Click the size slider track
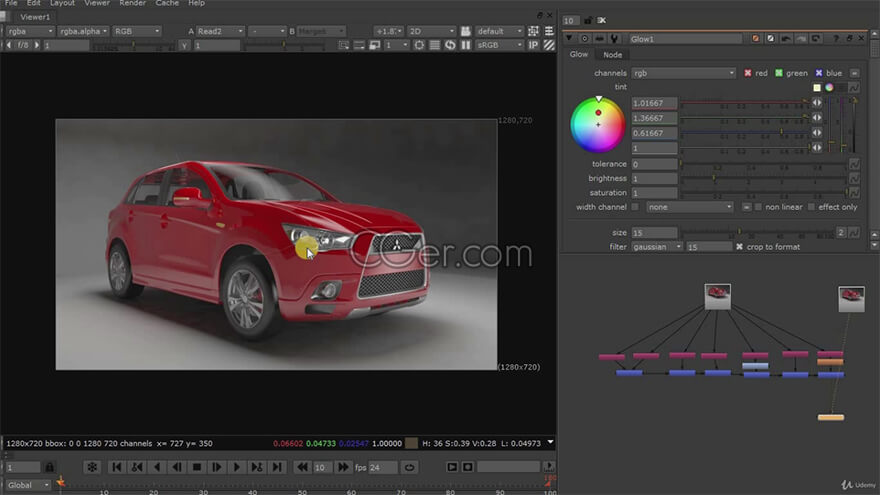This screenshot has height=495, width=880. click(x=757, y=232)
